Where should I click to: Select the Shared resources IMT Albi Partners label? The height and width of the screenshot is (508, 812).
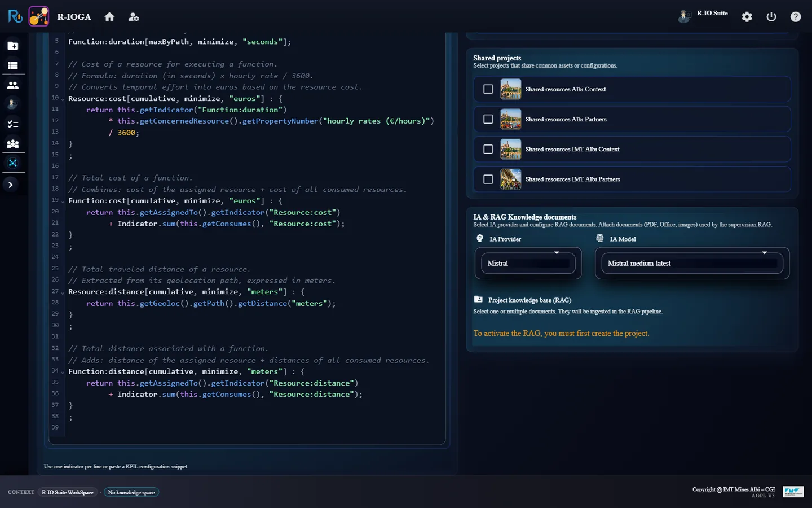pos(572,179)
